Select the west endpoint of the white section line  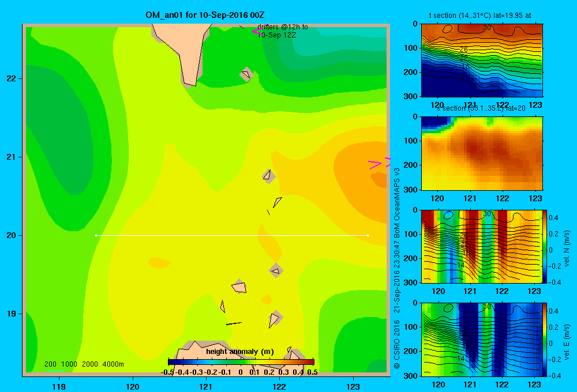(96, 235)
